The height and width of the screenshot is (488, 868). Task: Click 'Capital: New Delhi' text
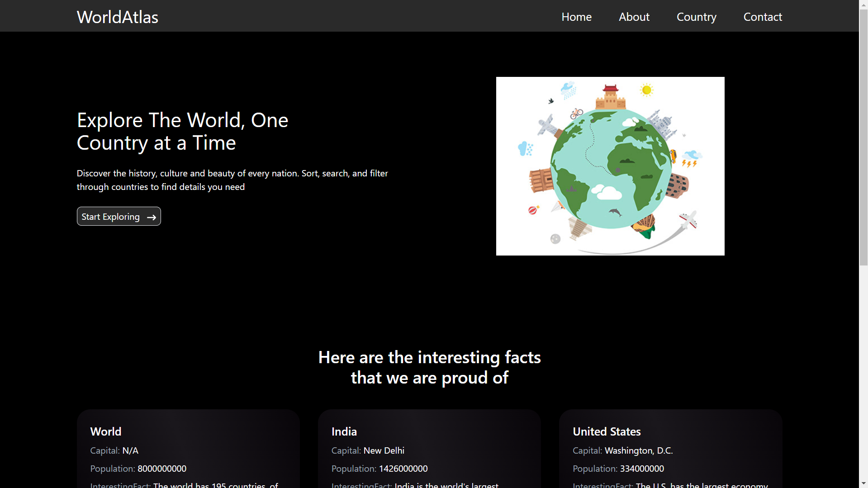point(368,450)
